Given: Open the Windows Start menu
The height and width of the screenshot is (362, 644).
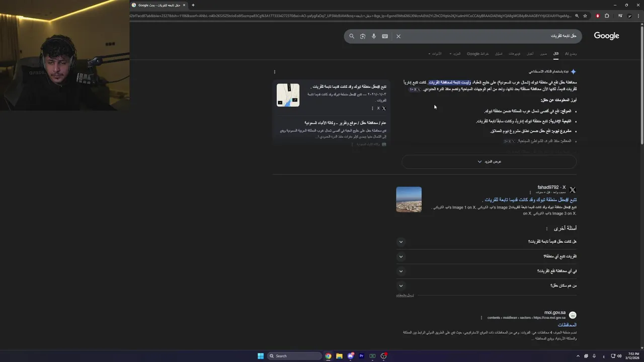Looking at the screenshot, I should pyautogui.click(x=261, y=356).
